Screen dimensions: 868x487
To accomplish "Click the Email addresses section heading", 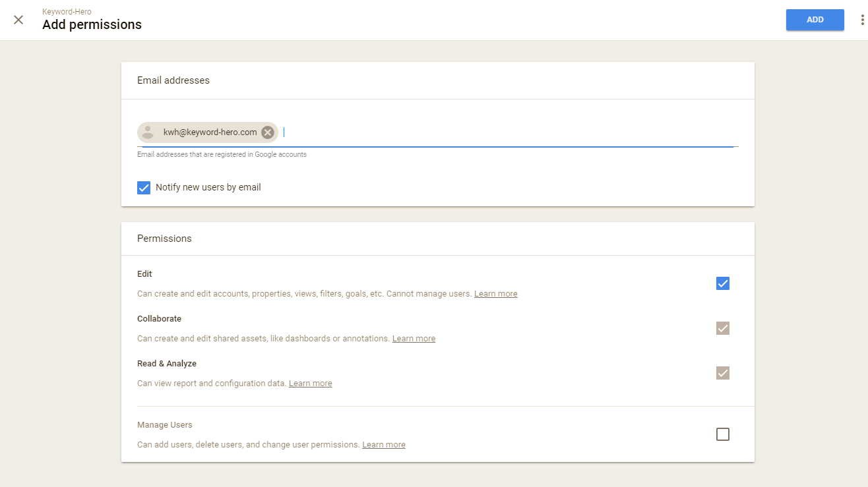I will [x=173, y=80].
